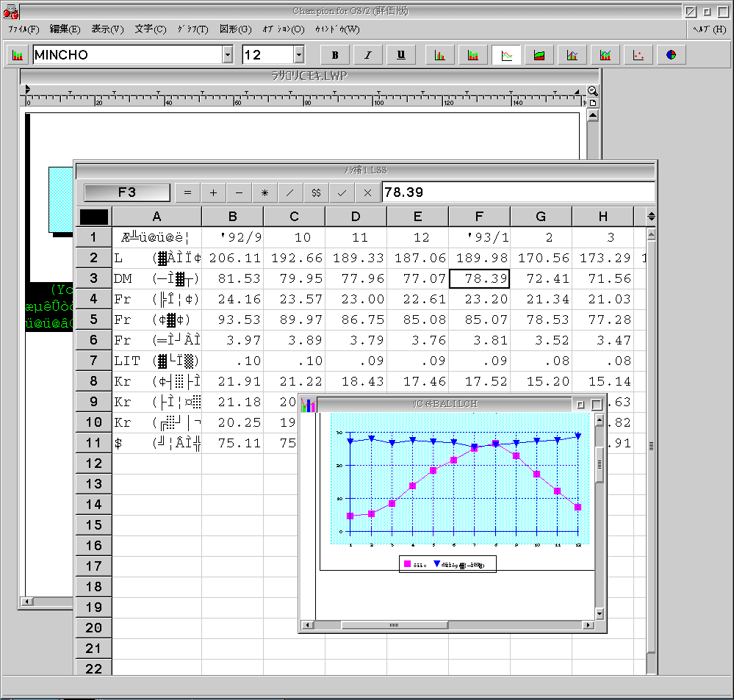The width and height of the screenshot is (734, 700).
Task: Click cell containing 15.14
Action: 603,381
